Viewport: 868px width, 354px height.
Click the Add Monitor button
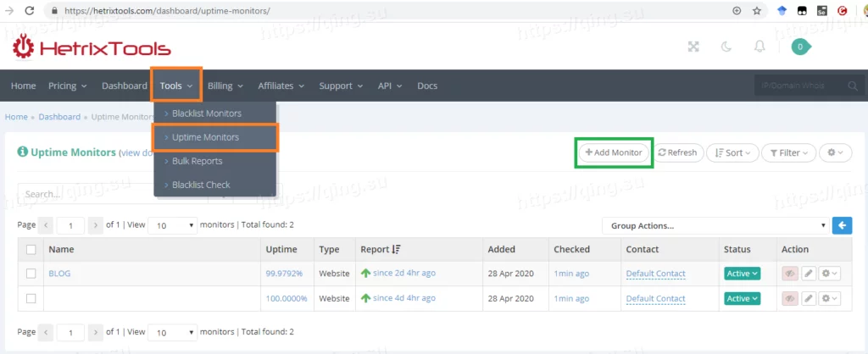tap(614, 152)
